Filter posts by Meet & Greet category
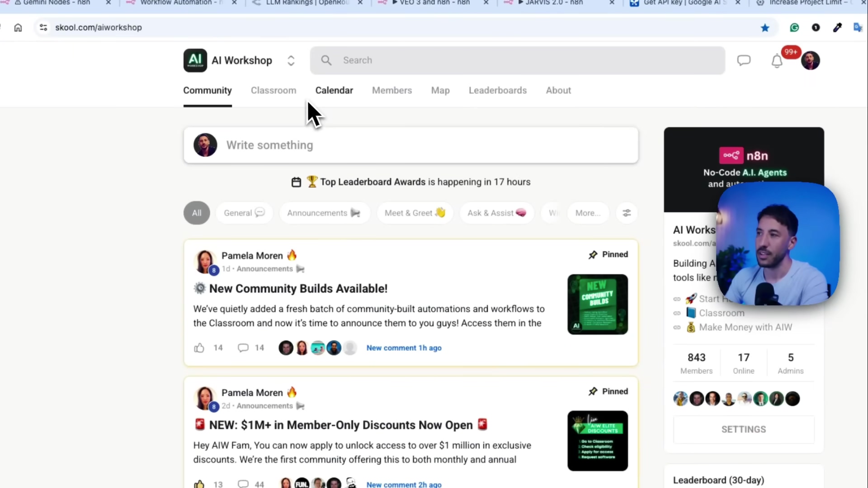Viewport: 868px width, 488px height. (x=415, y=213)
